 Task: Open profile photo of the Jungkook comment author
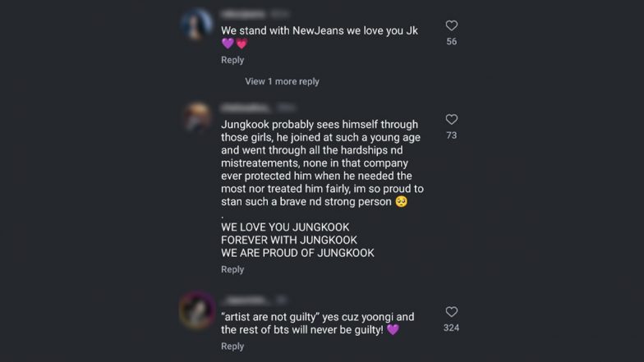pyautogui.click(x=197, y=118)
